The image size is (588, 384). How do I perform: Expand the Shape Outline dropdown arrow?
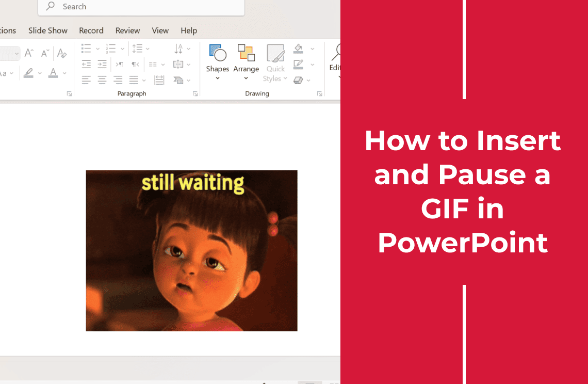click(x=313, y=65)
